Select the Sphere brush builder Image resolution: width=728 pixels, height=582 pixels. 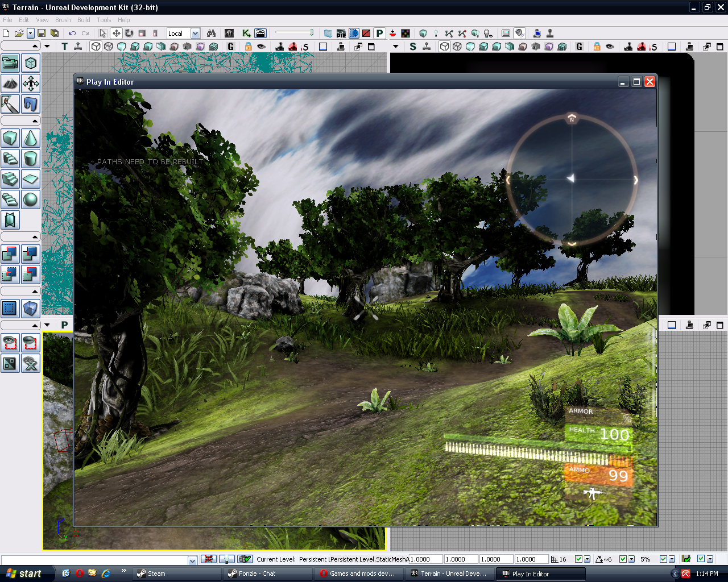[x=31, y=199]
